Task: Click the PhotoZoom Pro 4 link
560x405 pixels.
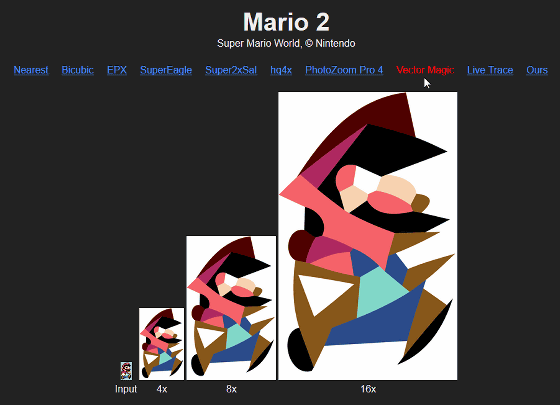Action: [x=344, y=70]
